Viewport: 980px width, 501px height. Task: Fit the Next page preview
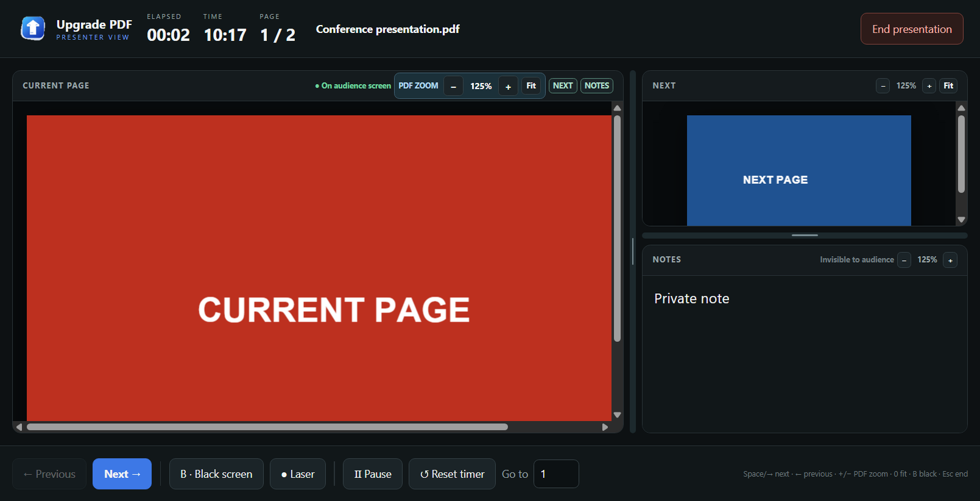point(948,86)
